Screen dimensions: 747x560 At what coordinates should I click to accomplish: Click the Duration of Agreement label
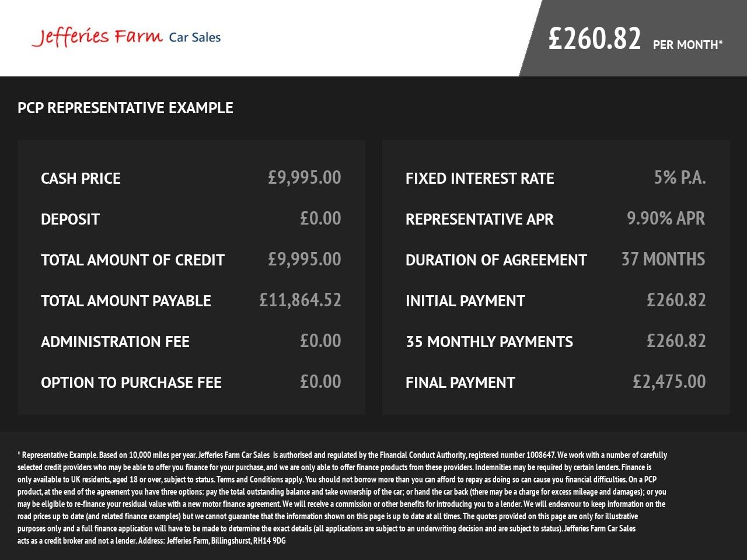(496, 260)
